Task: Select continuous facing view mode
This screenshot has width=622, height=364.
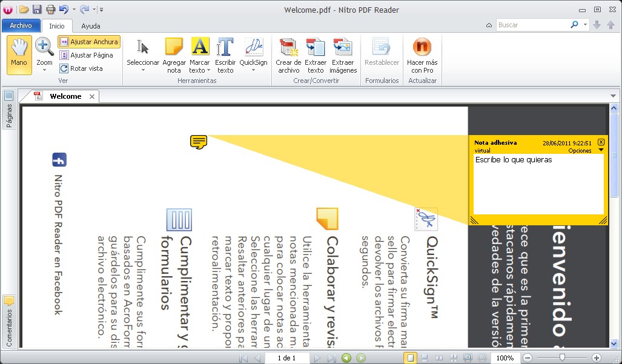Action: click(x=454, y=358)
